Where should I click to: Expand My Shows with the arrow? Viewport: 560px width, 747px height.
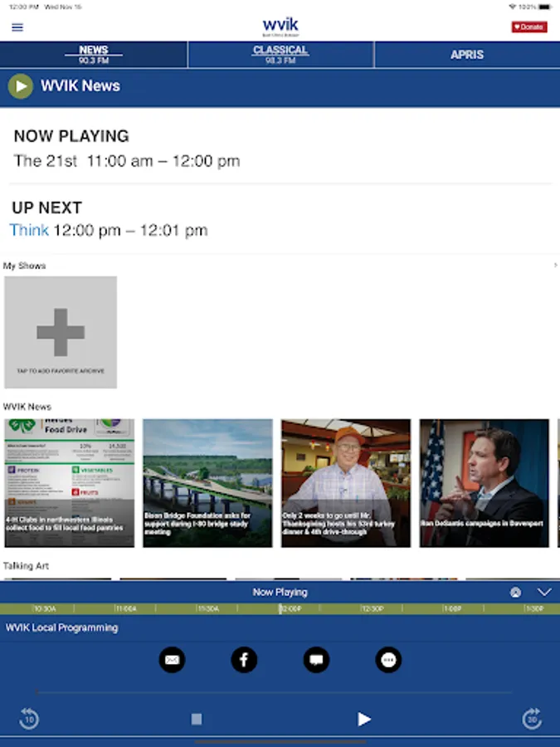pos(555,265)
